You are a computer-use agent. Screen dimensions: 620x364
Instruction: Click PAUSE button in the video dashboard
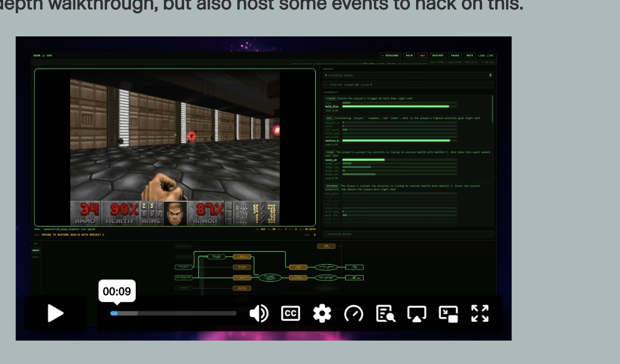(455, 55)
